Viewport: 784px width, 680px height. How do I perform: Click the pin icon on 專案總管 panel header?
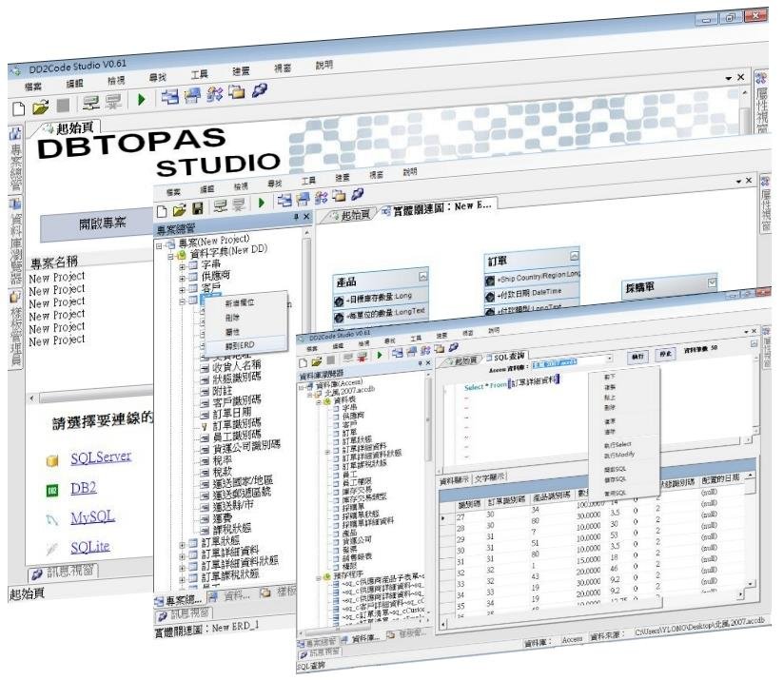tap(295, 218)
